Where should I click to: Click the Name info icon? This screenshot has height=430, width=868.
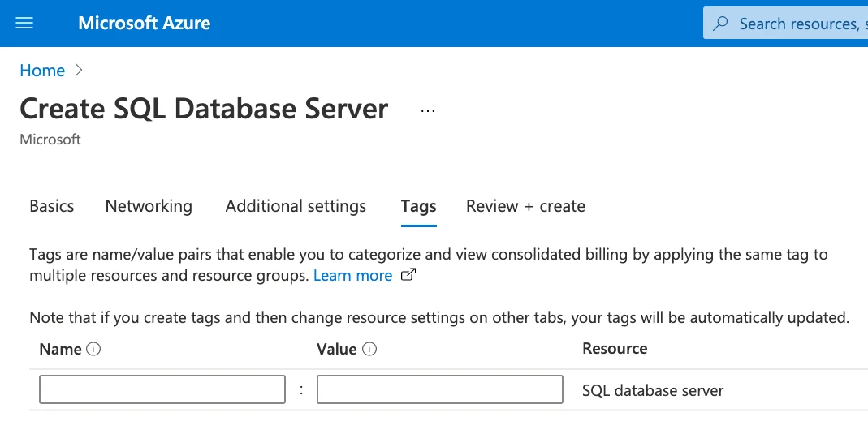93,349
